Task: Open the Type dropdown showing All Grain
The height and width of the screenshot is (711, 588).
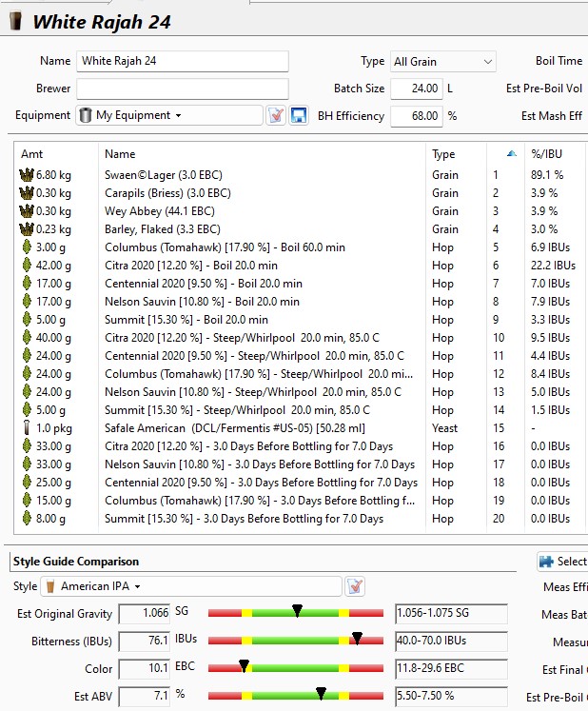Action: coord(443,61)
